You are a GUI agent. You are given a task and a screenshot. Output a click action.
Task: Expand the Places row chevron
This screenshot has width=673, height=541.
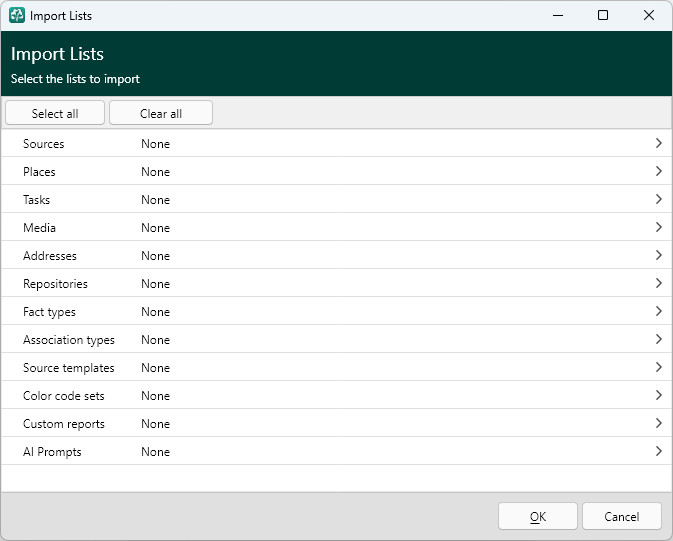click(659, 171)
